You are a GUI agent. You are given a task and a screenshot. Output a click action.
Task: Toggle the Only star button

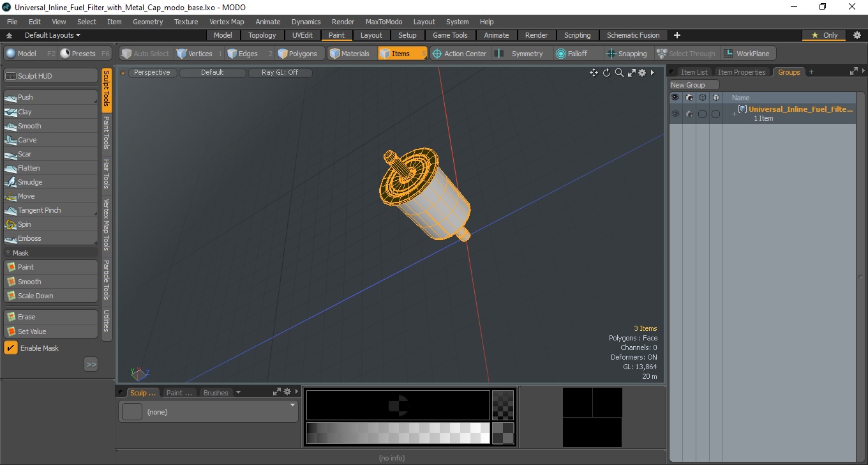(824, 35)
